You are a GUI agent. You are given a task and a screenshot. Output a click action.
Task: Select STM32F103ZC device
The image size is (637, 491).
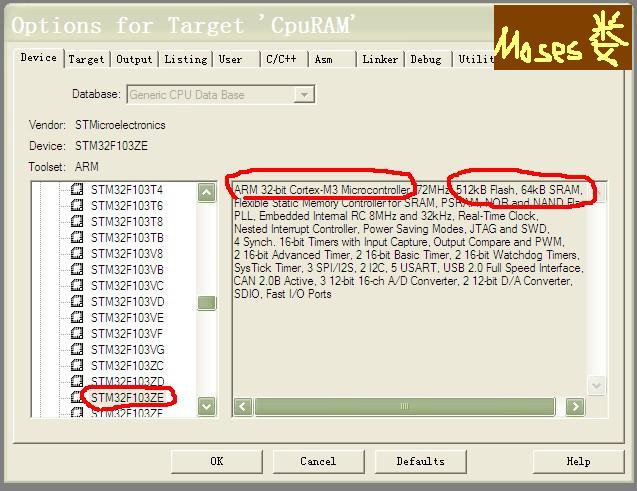click(127, 366)
